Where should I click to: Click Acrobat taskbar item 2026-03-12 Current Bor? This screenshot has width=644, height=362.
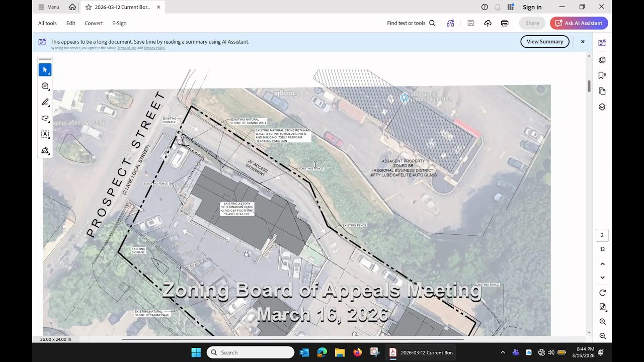(421, 352)
